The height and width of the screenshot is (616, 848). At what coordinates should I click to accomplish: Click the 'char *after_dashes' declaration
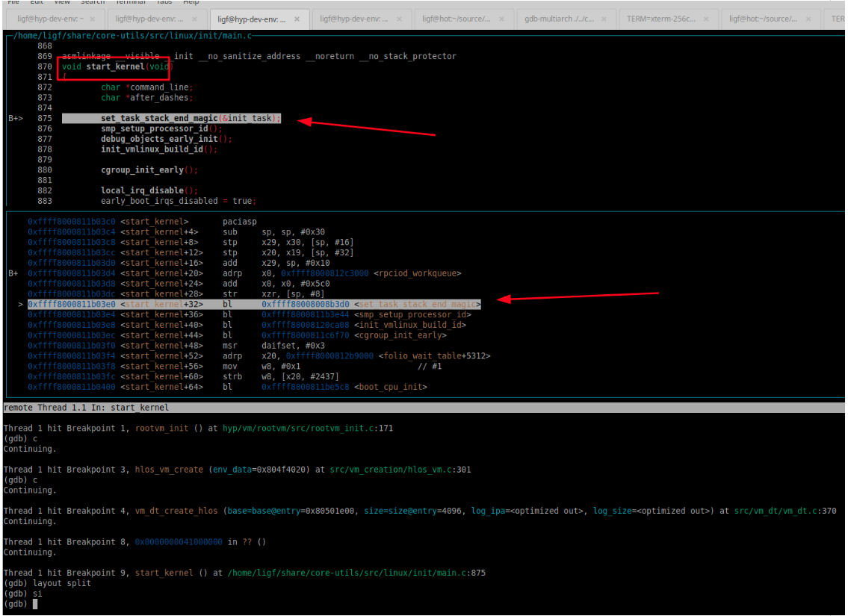[x=146, y=98]
